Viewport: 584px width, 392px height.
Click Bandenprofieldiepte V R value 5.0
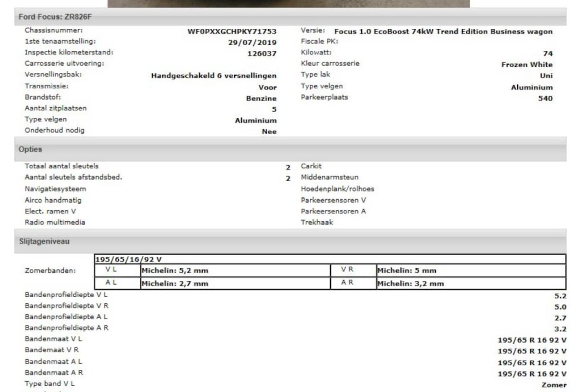tap(560, 307)
